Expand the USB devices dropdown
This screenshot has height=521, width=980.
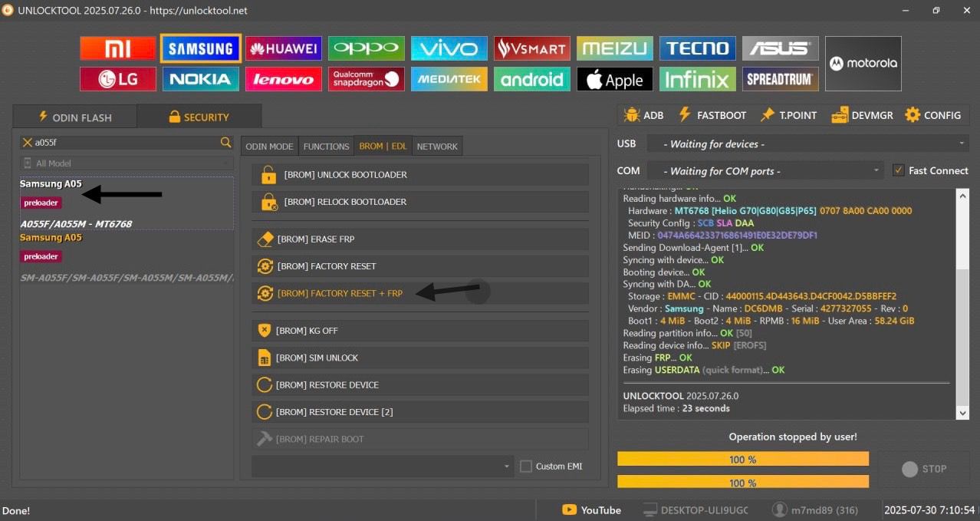click(808, 143)
